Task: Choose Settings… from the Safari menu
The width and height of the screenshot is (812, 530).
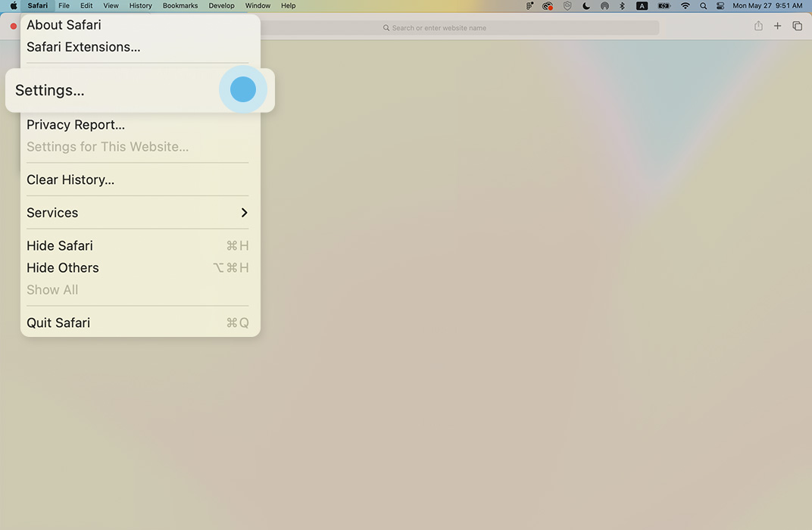Action: [x=50, y=90]
